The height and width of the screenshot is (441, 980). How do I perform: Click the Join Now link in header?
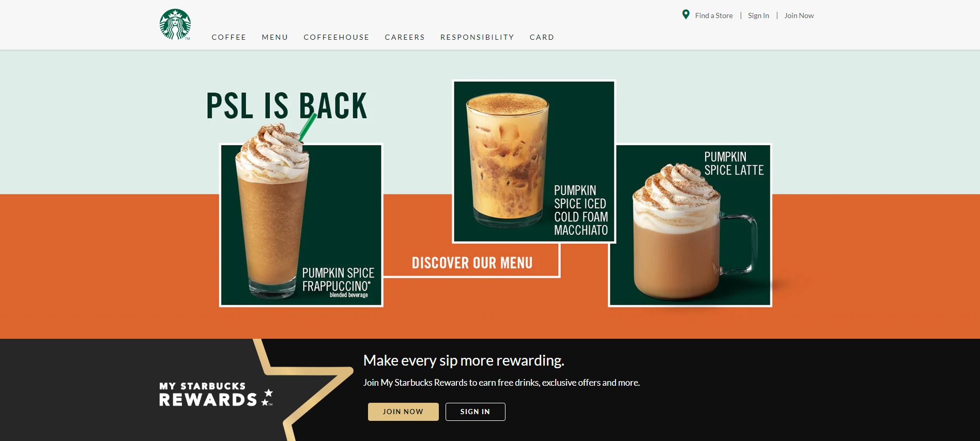tap(799, 15)
